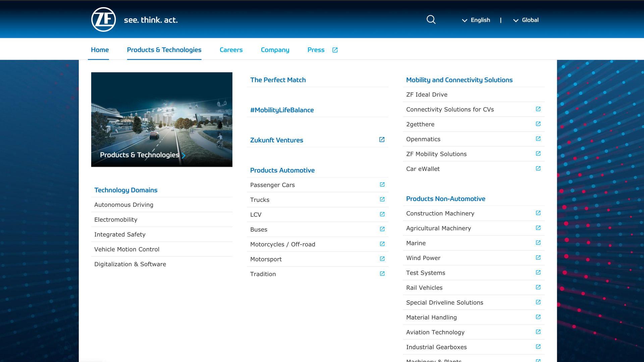Click external link icon for Motorcycles / Off-road
644x362 pixels.
(x=382, y=244)
